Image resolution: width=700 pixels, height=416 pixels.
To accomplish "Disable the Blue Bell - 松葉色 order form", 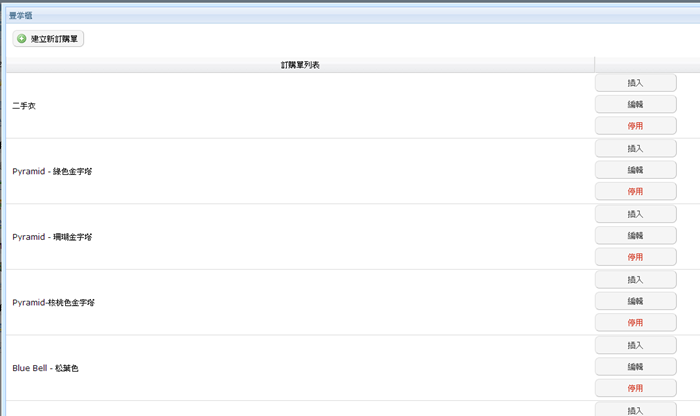I will coord(636,388).
